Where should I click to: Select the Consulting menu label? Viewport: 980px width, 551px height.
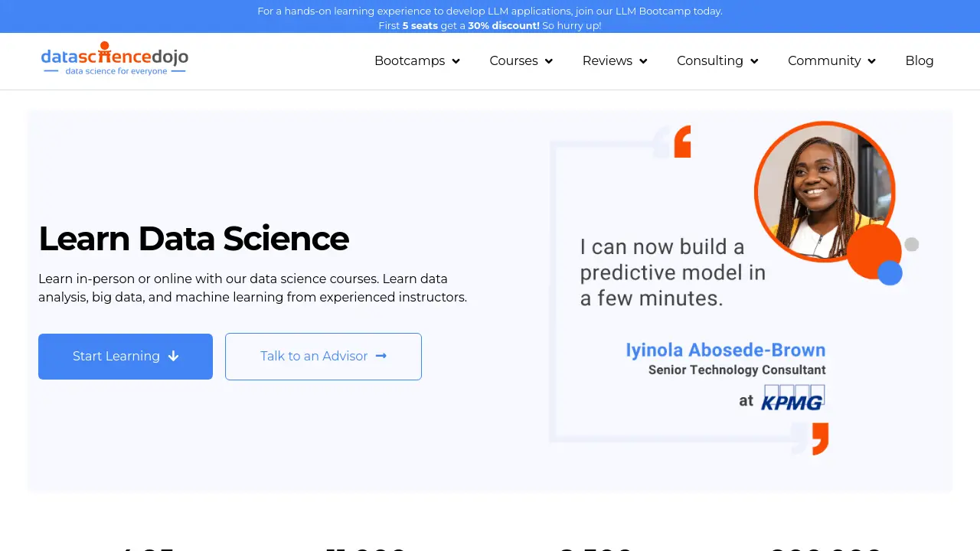coord(710,60)
